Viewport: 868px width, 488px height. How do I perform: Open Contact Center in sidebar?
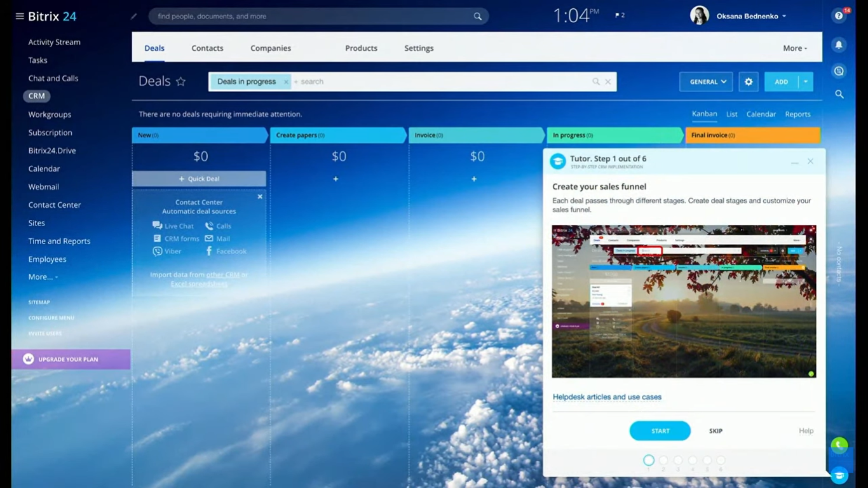pos(55,205)
